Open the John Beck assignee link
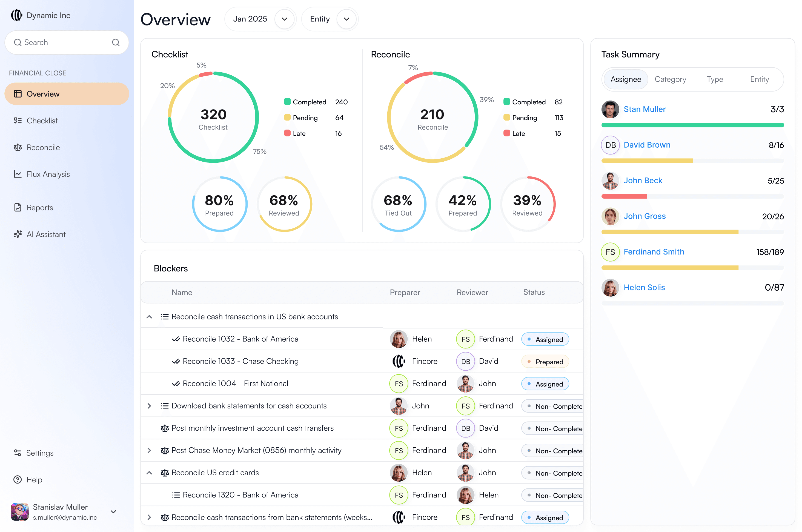 pos(643,181)
